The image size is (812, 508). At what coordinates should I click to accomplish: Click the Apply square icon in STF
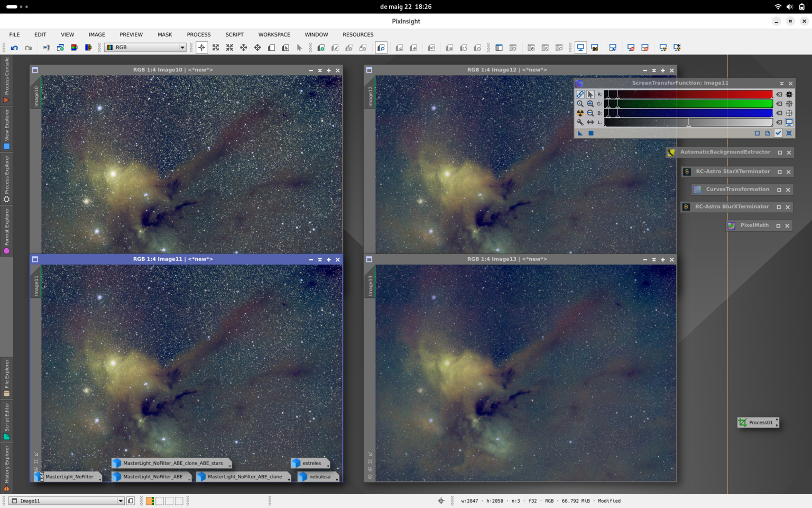(591, 133)
